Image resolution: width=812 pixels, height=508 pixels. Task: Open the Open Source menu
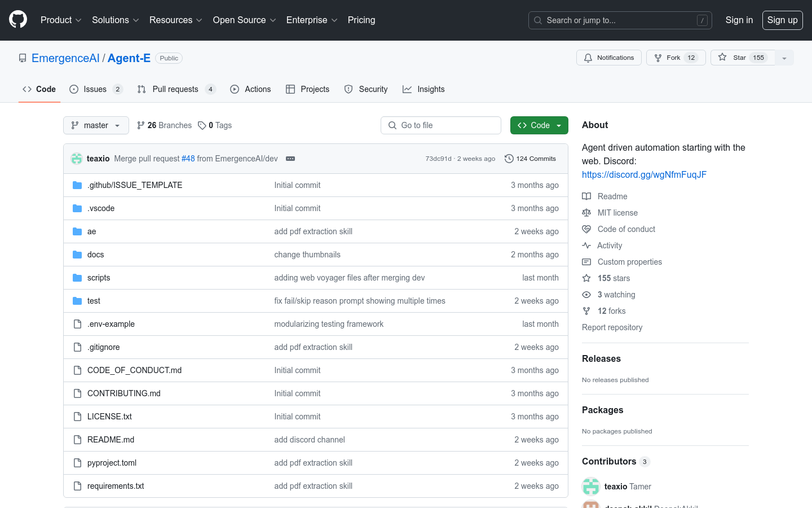245,20
